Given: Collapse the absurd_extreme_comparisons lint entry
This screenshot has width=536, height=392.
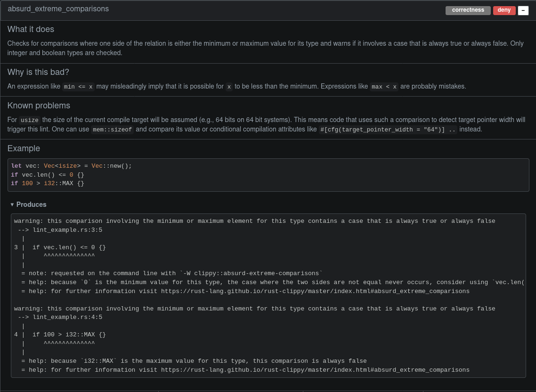Looking at the screenshot, I should pos(523,10).
